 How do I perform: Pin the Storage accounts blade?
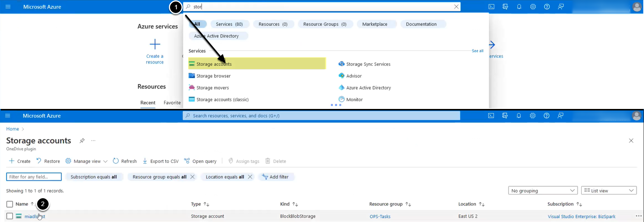[82, 141]
